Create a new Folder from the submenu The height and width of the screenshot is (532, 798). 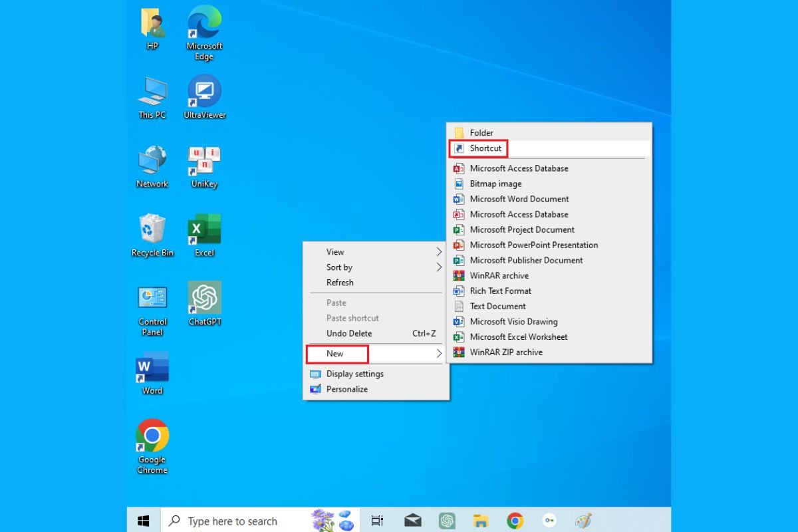click(549, 133)
